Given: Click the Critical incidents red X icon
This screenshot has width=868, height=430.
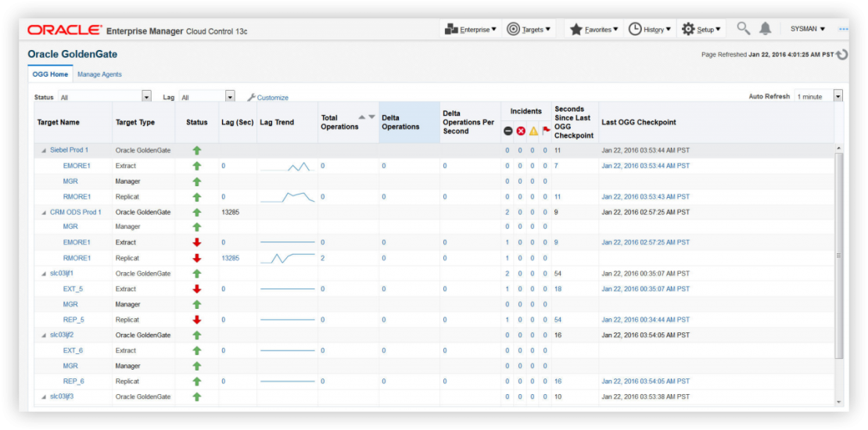Looking at the screenshot, I should (521, 131).
